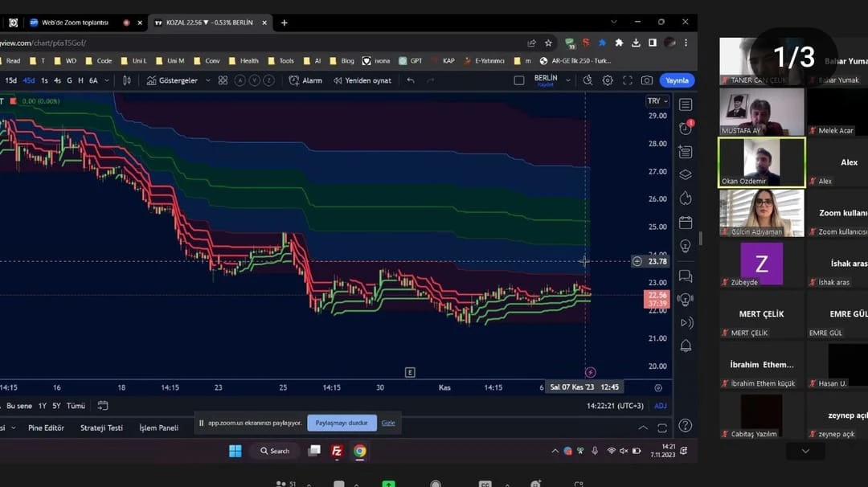
Task: Click the 23.78 price label on axis
Action: pos(657,261)
